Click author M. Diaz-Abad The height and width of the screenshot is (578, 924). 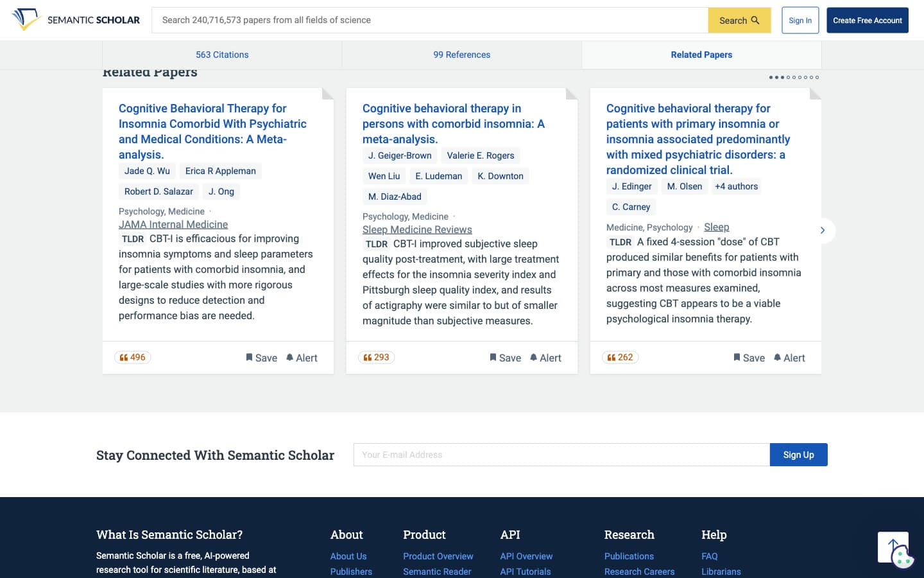click(395, 197)
